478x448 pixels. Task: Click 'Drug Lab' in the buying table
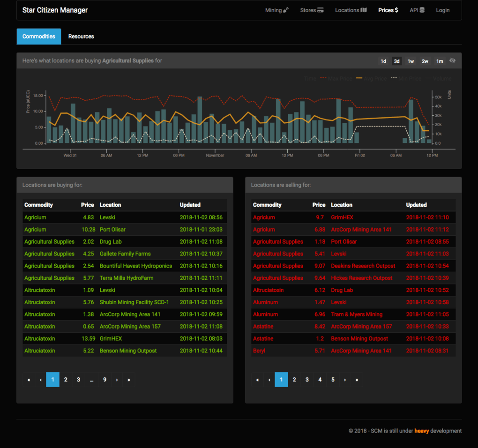pyautogui.click(x=110, y=242)
